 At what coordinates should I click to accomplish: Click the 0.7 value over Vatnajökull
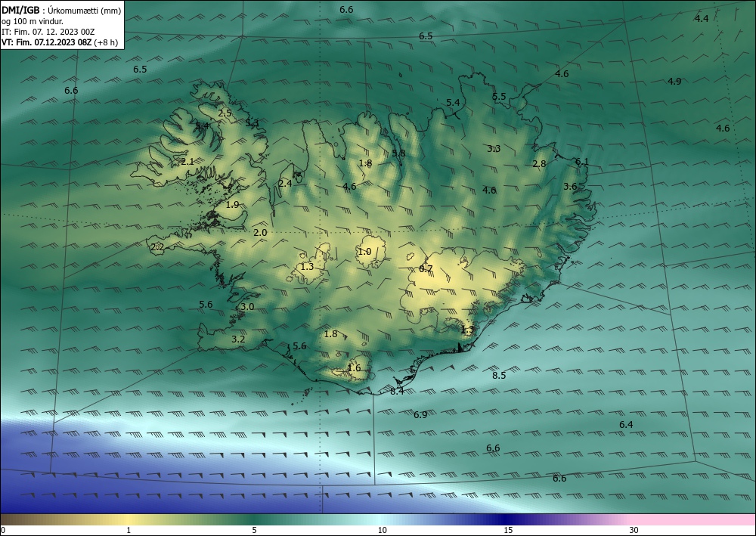coord(426,269)
